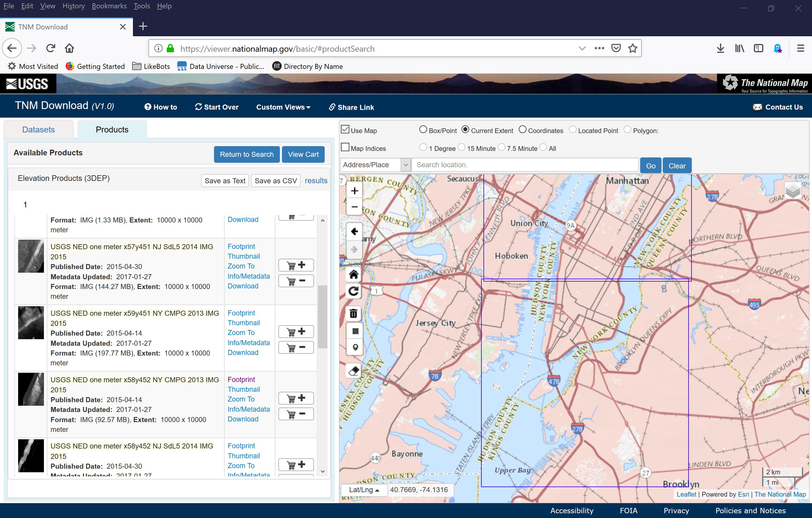Screen dimensions: 812x518
Task: Click the previous extent back arrow
Action: click(354, 231)
